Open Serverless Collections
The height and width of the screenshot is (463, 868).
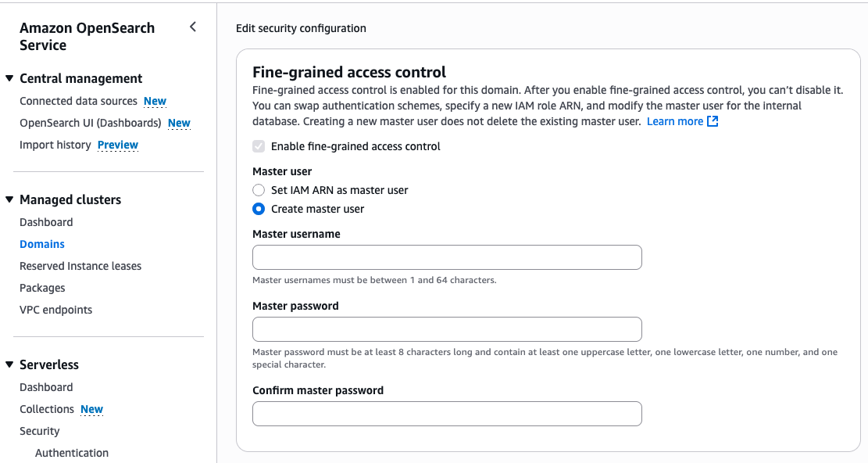[x=47, y=409]
